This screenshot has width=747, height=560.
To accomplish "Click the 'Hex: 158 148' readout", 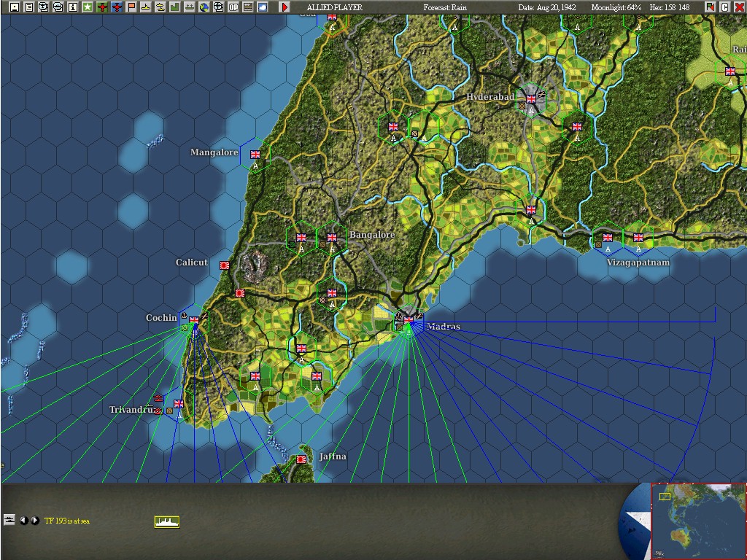I will (670, 7).
